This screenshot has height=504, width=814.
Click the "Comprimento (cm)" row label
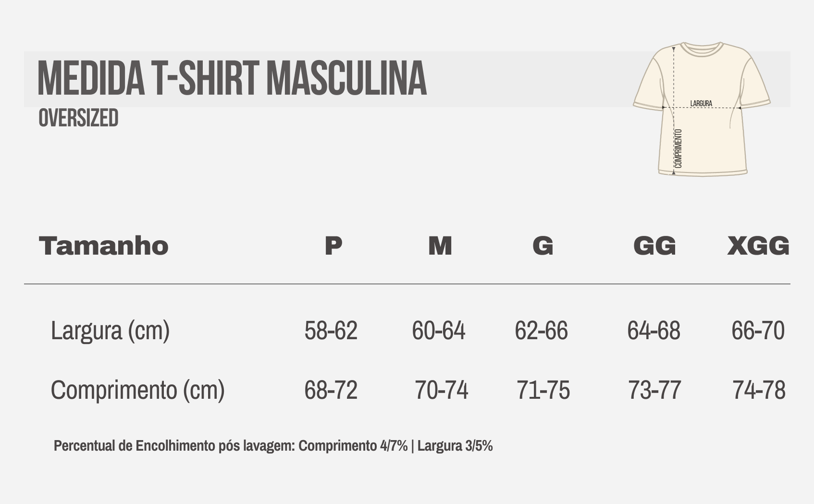coord(137,390)
